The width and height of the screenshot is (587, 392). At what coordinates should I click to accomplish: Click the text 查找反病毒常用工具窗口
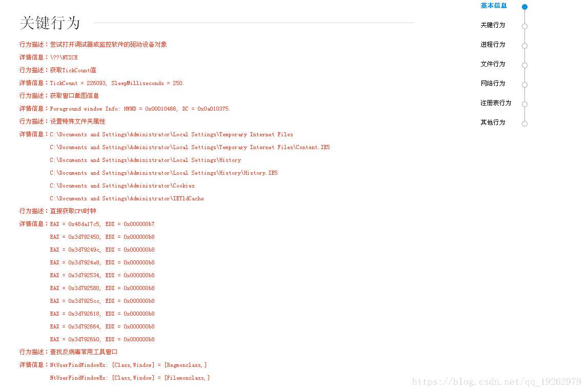84,352
